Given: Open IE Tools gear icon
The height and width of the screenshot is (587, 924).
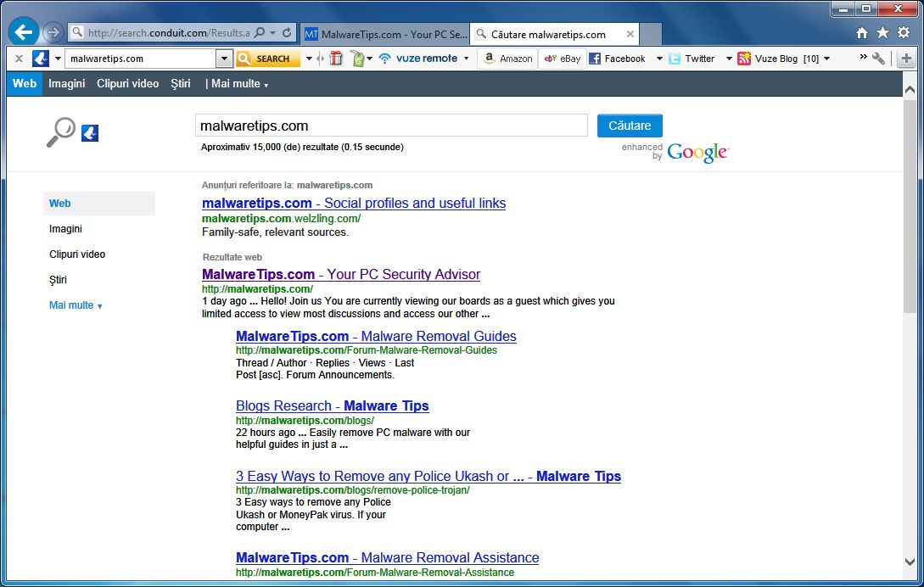Looking at the screenshot, I should click(x=904, y=33).
